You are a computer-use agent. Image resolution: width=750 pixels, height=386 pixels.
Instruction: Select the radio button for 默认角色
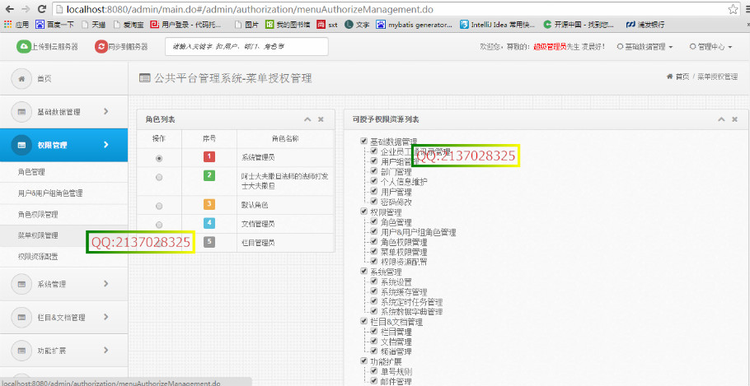pyautogui.click(x=159, y=206)
